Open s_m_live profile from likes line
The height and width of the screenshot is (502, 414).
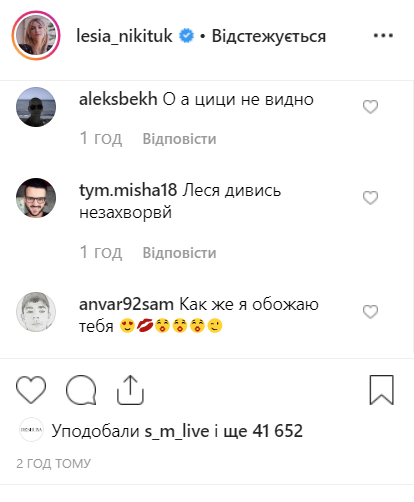tap(177, 431)
